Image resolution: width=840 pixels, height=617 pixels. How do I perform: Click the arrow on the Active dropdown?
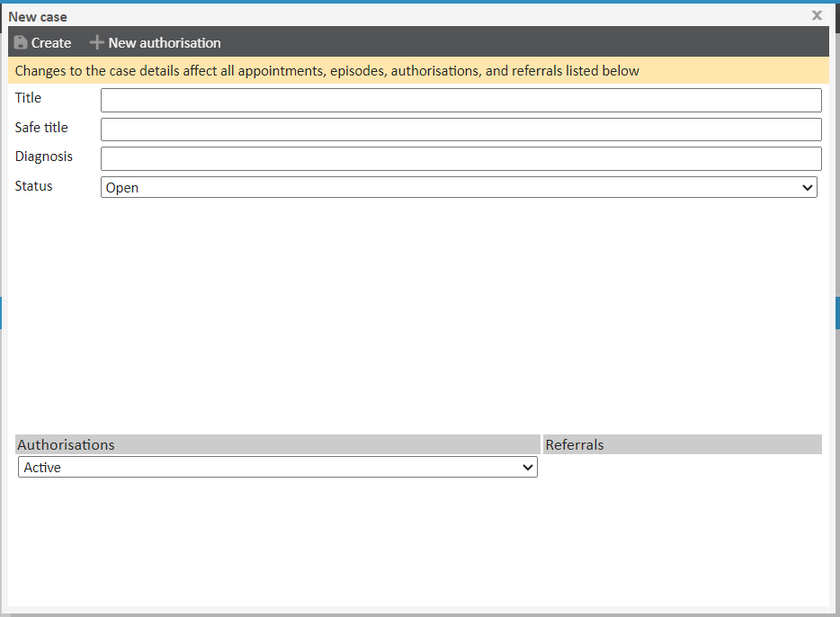(527, 468)
